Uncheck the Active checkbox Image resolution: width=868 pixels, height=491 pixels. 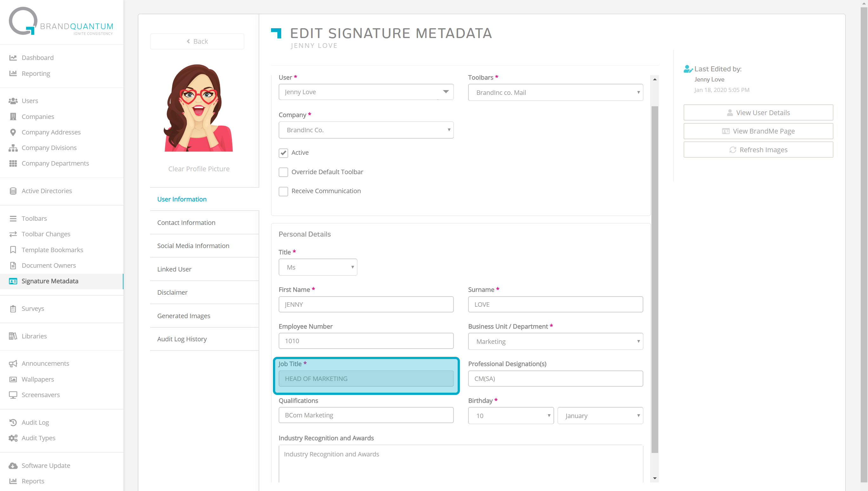click(x=283, y=153)
